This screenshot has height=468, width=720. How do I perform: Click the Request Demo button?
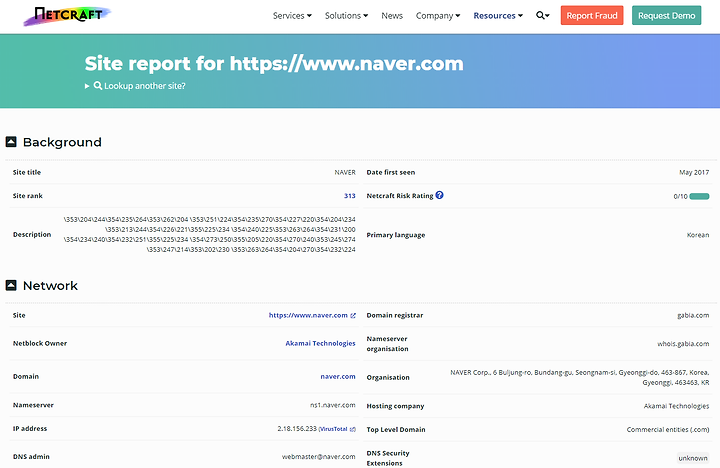point(666,16)
